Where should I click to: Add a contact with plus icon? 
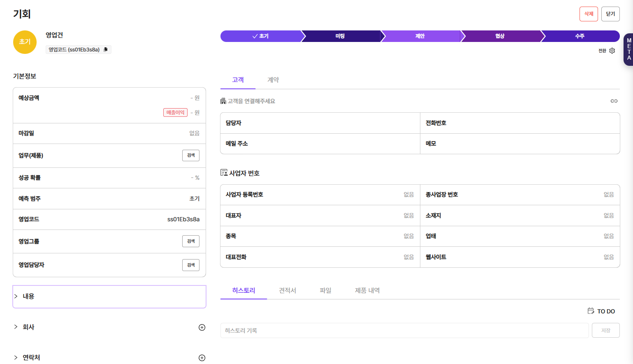pyautogui.click(x=202, y=358)
